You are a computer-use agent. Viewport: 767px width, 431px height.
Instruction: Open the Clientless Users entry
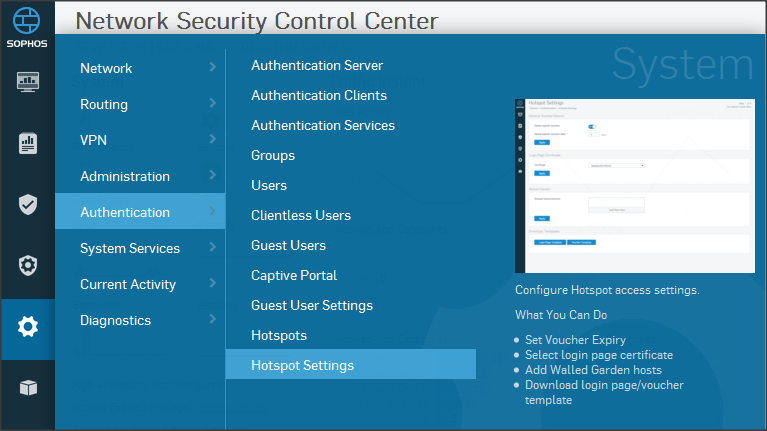[301, 215]
